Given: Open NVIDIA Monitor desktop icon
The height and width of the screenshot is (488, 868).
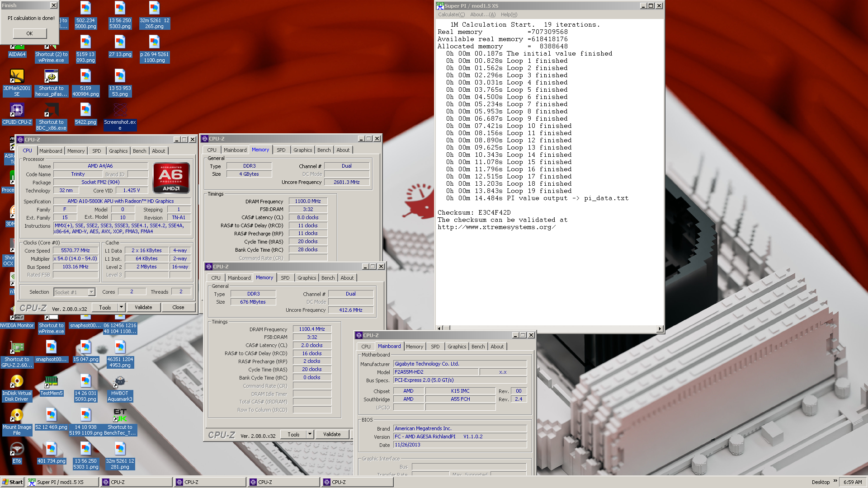Looking at the screenshot, I should [17, 321].
